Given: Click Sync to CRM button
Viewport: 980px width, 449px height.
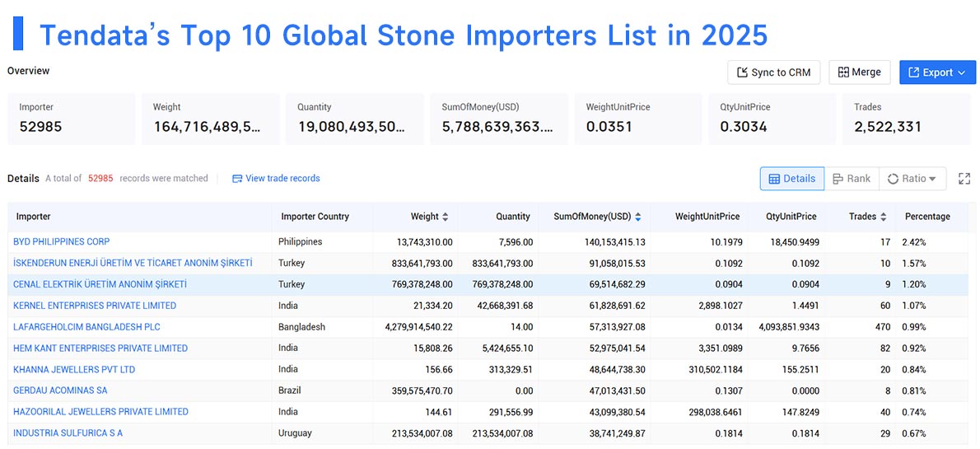Looking at the screenshot, I should pos(774,72).
